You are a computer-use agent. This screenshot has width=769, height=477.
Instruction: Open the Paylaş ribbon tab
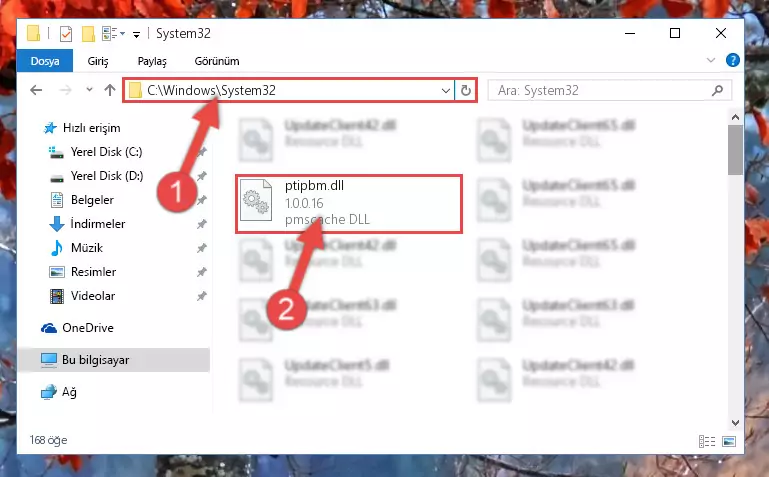(x=152, y=61)
